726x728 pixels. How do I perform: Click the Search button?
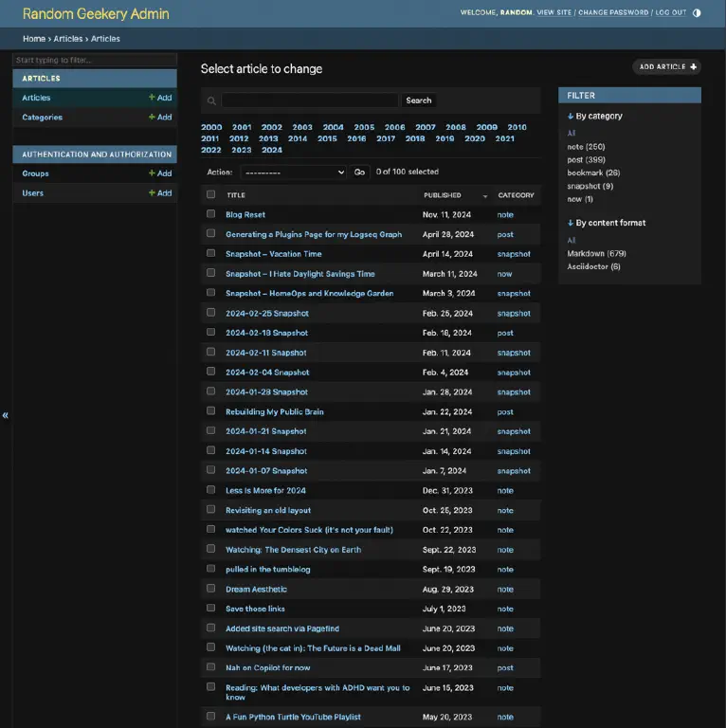[x=418, y=100]
